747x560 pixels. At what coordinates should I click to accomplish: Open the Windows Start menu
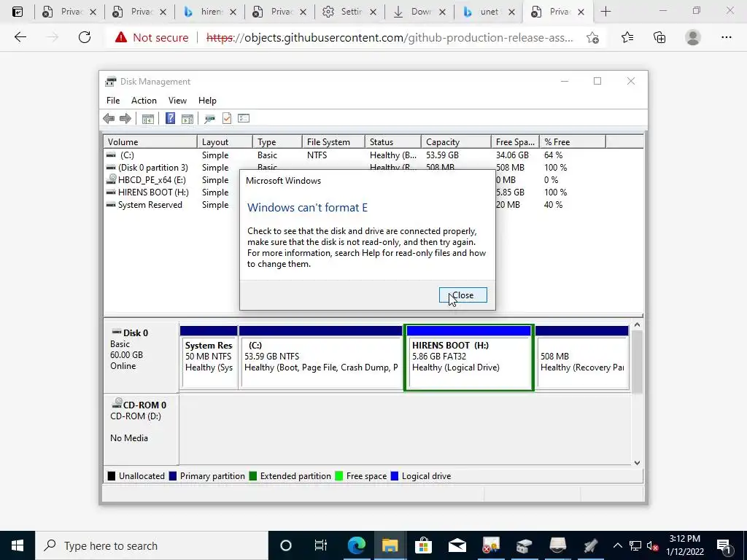coord(18,545)
